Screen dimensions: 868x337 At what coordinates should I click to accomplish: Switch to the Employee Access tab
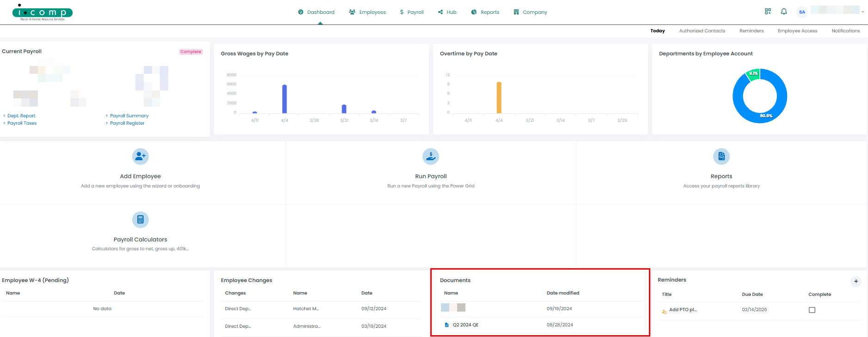pos(797,31)
